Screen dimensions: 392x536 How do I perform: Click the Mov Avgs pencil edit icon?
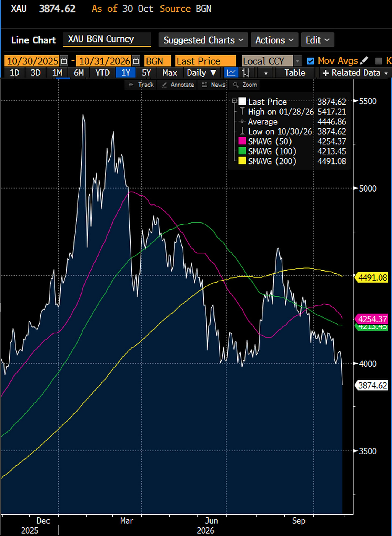(364, 61)
